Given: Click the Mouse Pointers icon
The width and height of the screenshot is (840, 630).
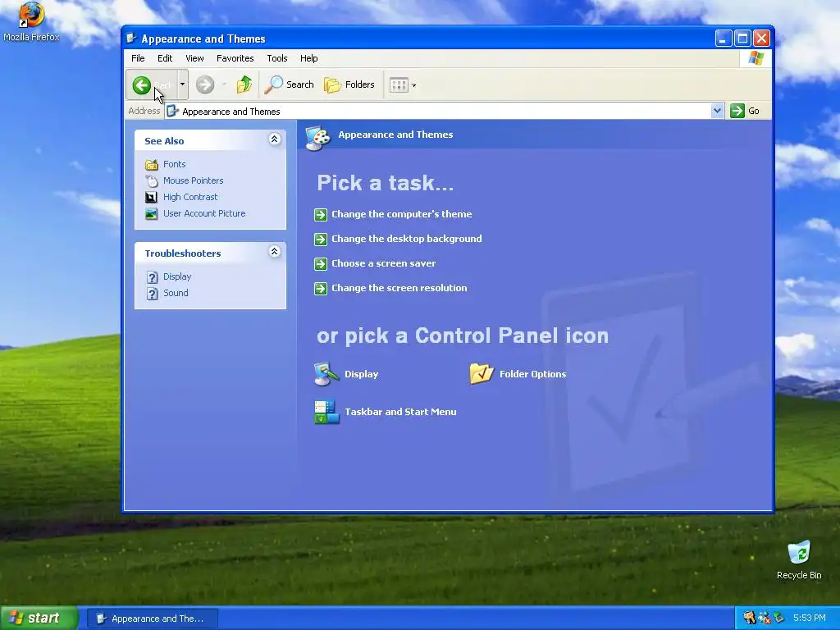Looking at the screenshot, I should pos(152,180).
